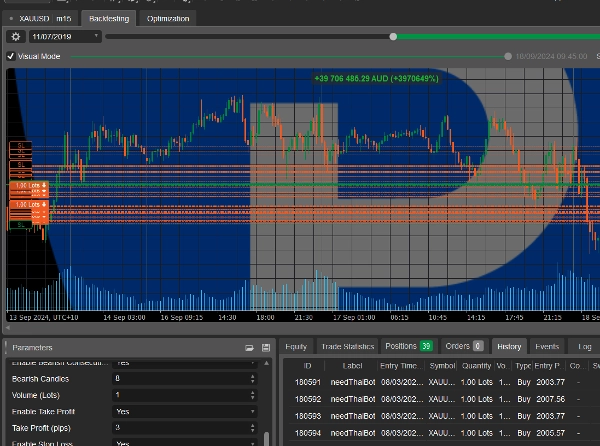600x446 pixels.
Task: Switch to the Optimization tab
Action: (166, 18)
